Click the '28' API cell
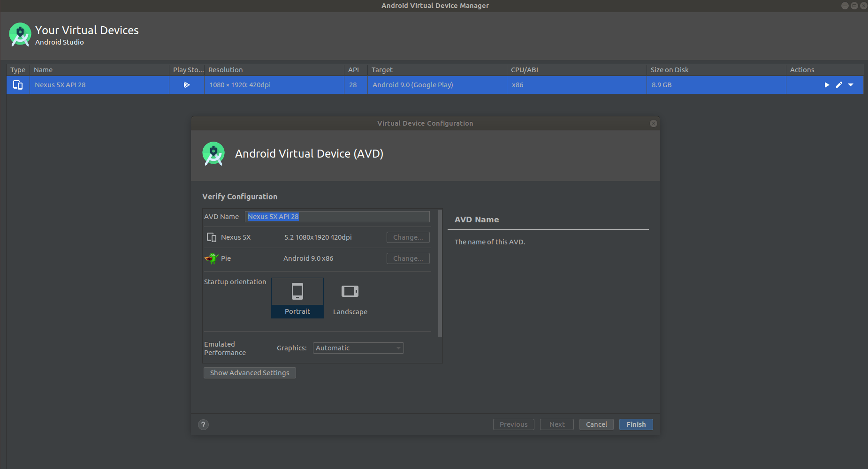Viewport: 868px width, 469px height. tap(356, 85)
